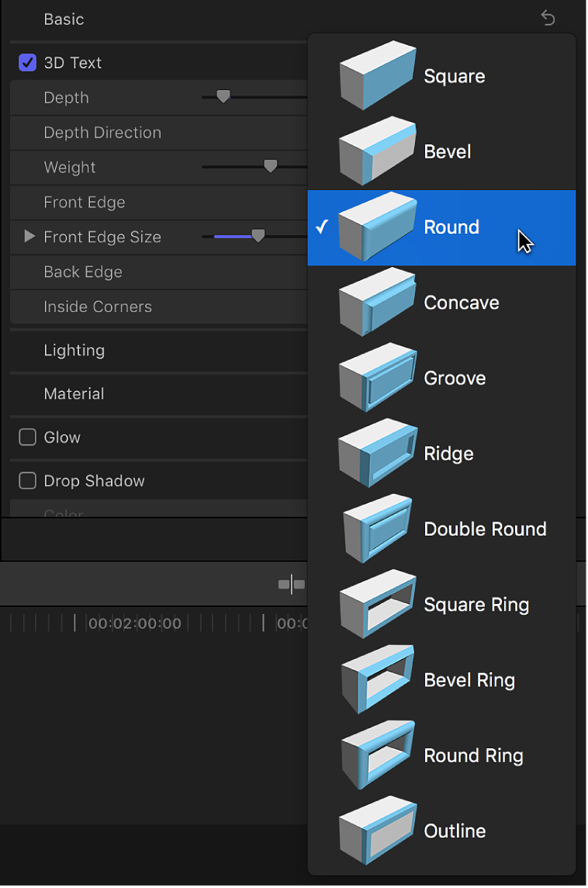The width and height of the screenshot is (588, 888).
Task: Open the Lighting section
Action: tap(74, 351)
